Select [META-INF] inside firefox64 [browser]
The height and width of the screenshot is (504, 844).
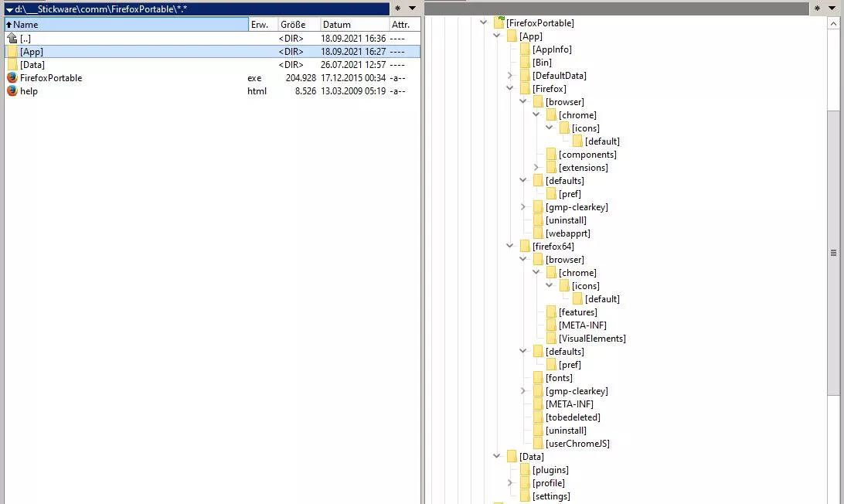click(583, 325)
